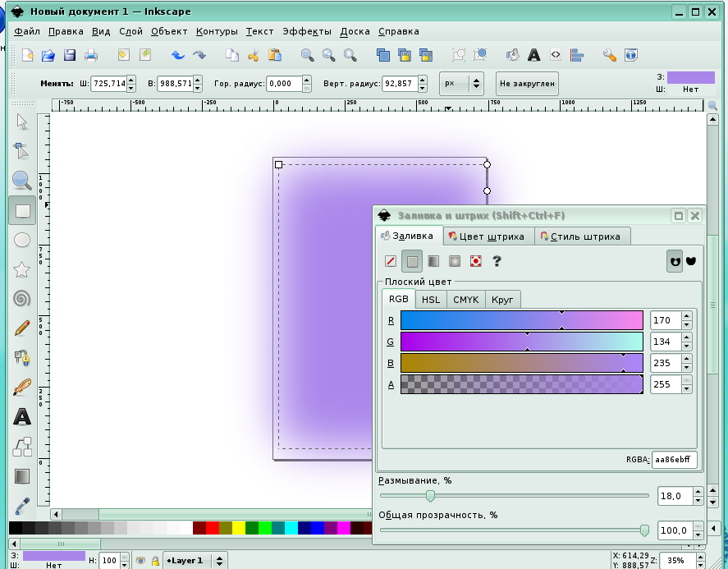This screenshot has width=728, height=569.
Task: Click the RGBA hex value field
Action: pyautogui.click(x=674, y=459)
